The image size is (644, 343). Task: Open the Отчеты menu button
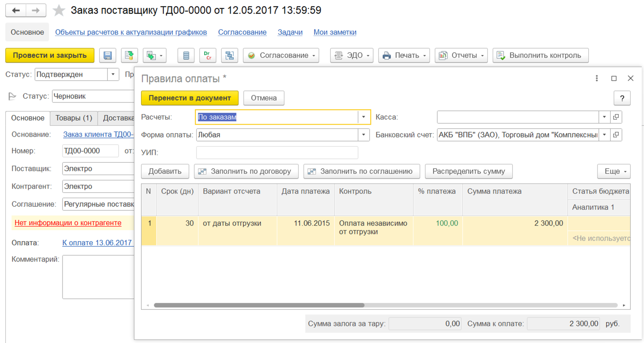(461, 56)
